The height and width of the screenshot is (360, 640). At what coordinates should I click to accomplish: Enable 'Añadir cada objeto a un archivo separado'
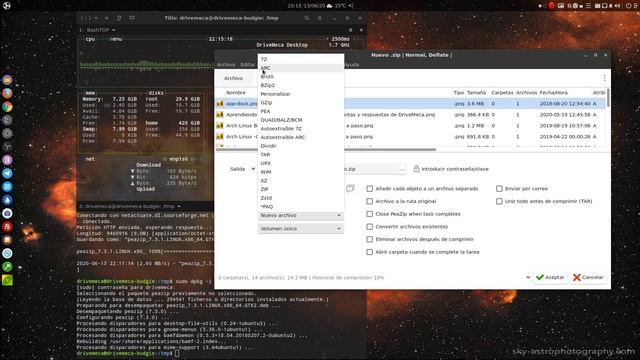[369, 189]
